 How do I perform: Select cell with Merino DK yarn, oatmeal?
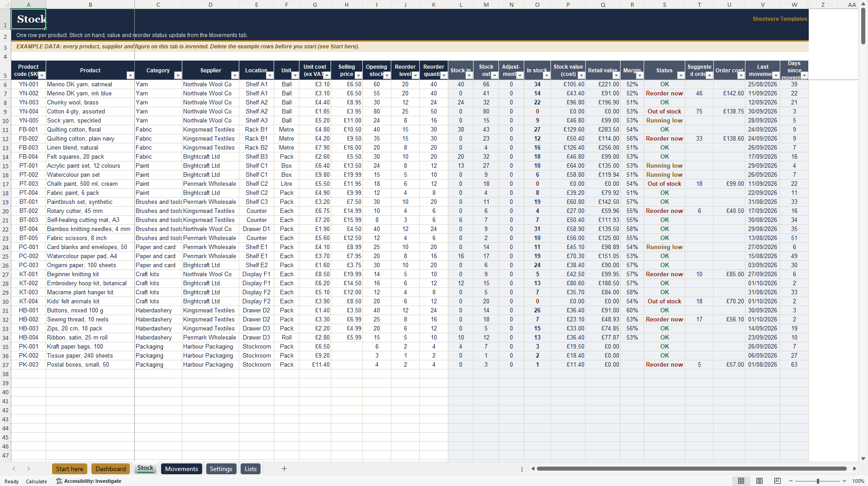pyautogui.click(x=90, y=85)
